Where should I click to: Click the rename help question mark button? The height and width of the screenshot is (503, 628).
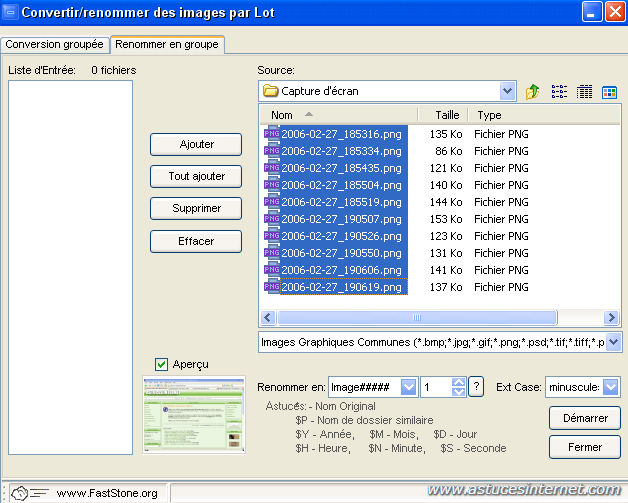476,386
